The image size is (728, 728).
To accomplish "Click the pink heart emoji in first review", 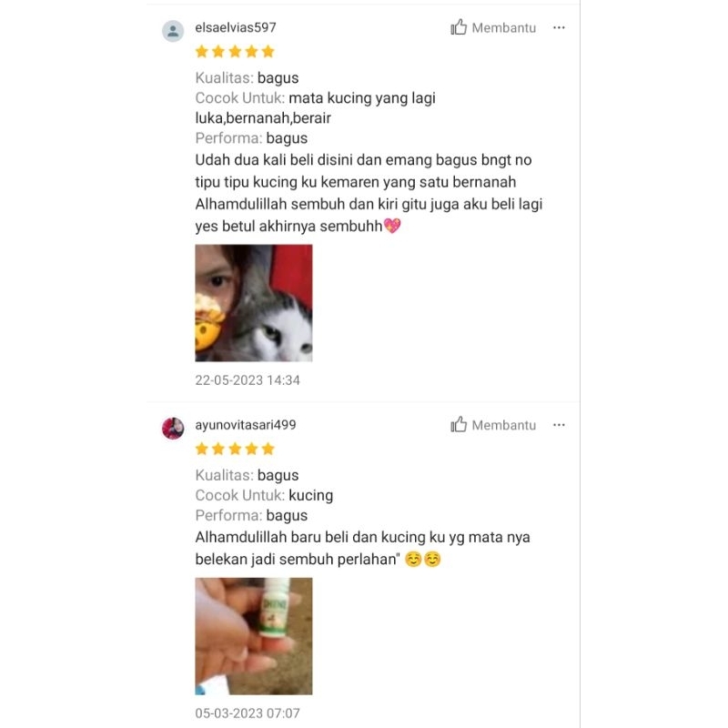I will tap(392, 226).
